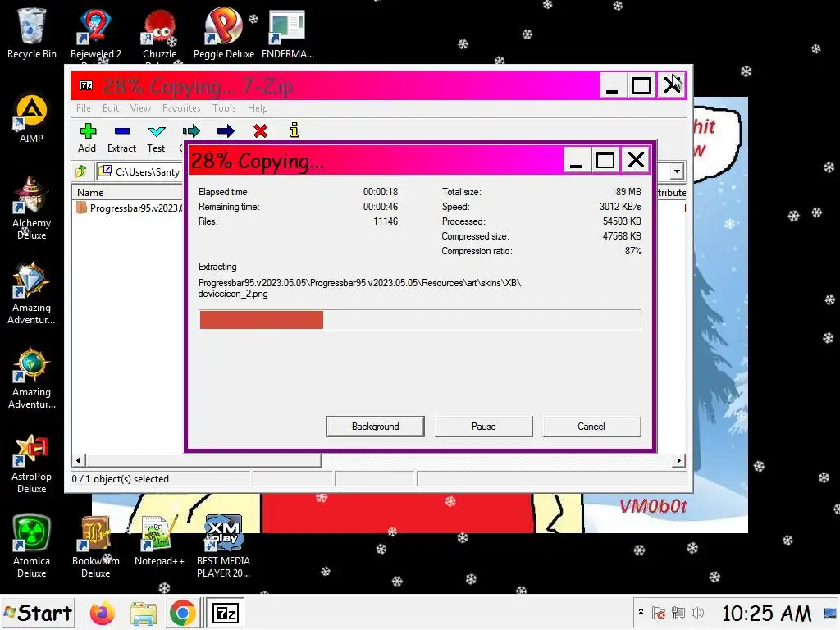Click the horizontal scrollbar left arrow
The image size is (840, 630).
coord(78,461)
